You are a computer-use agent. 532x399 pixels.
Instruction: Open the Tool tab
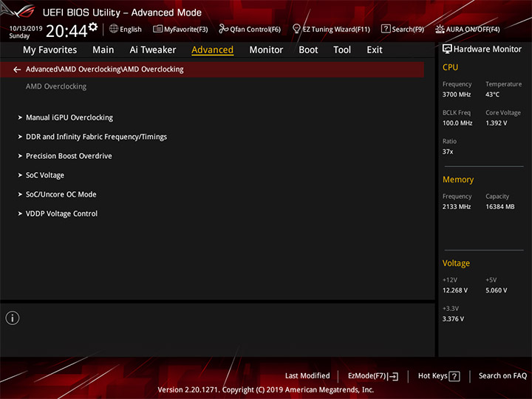click(x=342, y=50)
